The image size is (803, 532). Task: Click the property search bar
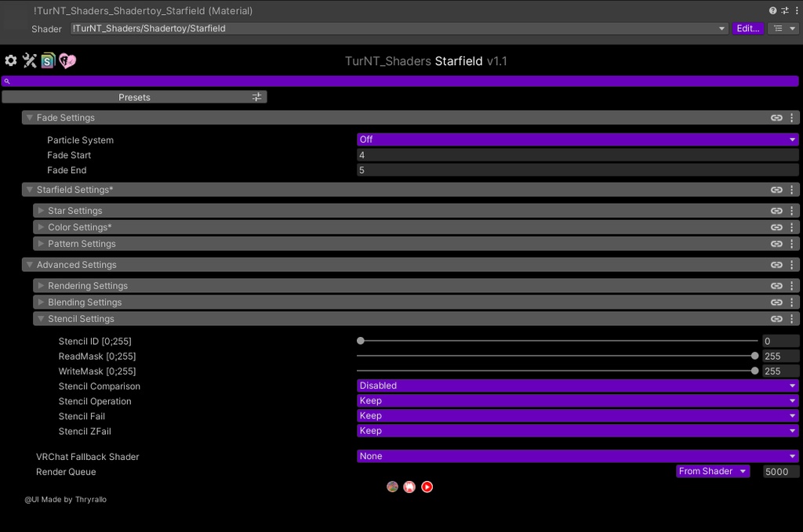[x=401, y=81]
